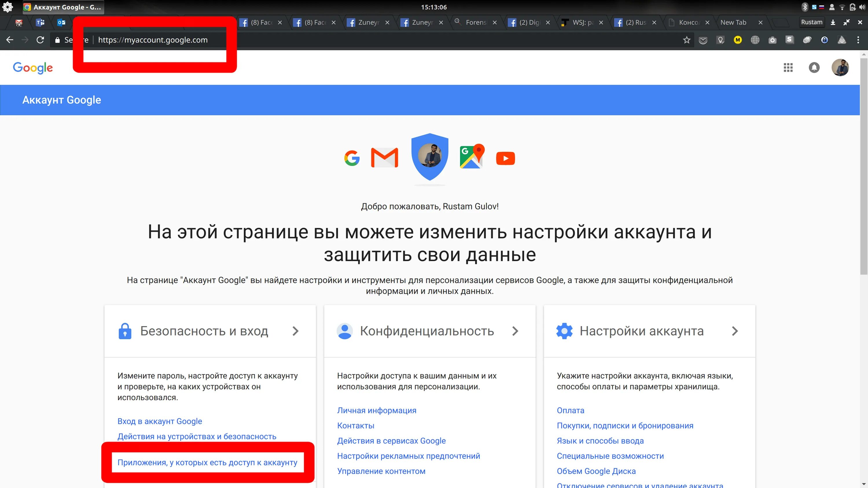Open the Личная информация link
This screenshot has height=488, width=868.
[x=376, y=410]
